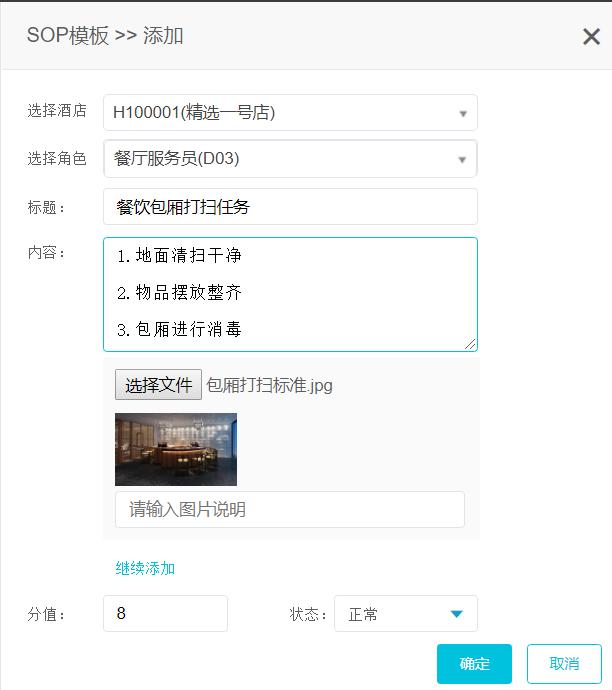This screenshot has height=690, width=612.
Task: Expand the 选择角色 dropdown arrow
Action: (x=462, y=159)
